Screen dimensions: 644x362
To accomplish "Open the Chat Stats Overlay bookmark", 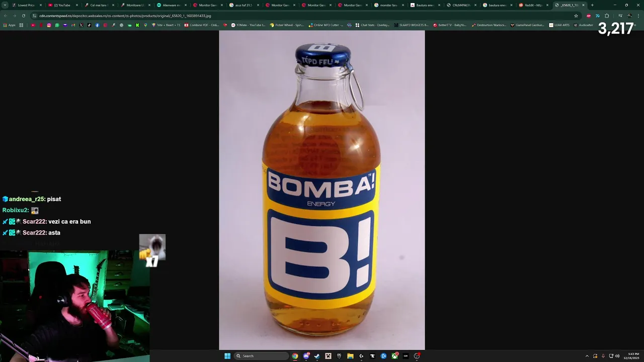I will [372, 25].
